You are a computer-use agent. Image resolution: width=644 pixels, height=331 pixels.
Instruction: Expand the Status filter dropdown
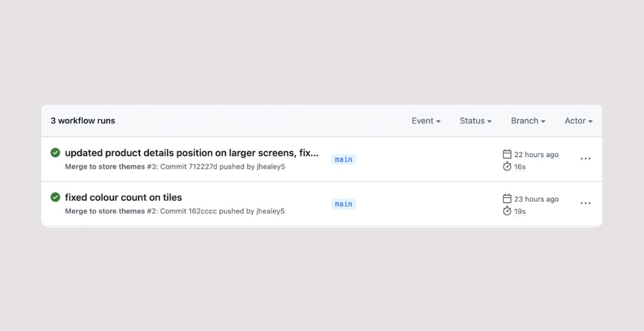tap(475, 121)
